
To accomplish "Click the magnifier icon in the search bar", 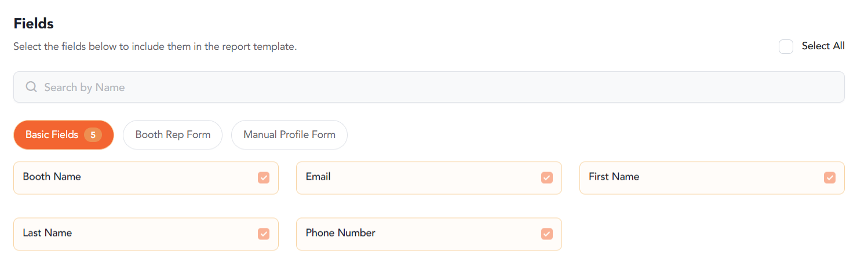I will point(31,88).
